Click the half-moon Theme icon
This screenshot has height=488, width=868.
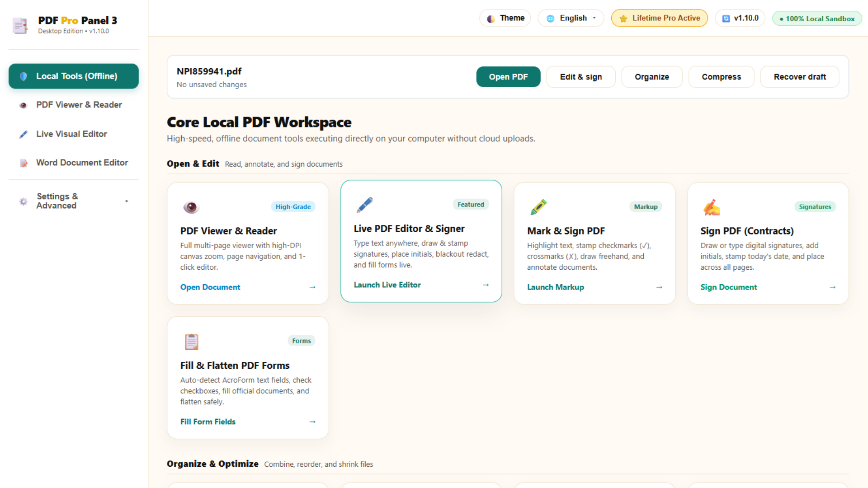491,19
